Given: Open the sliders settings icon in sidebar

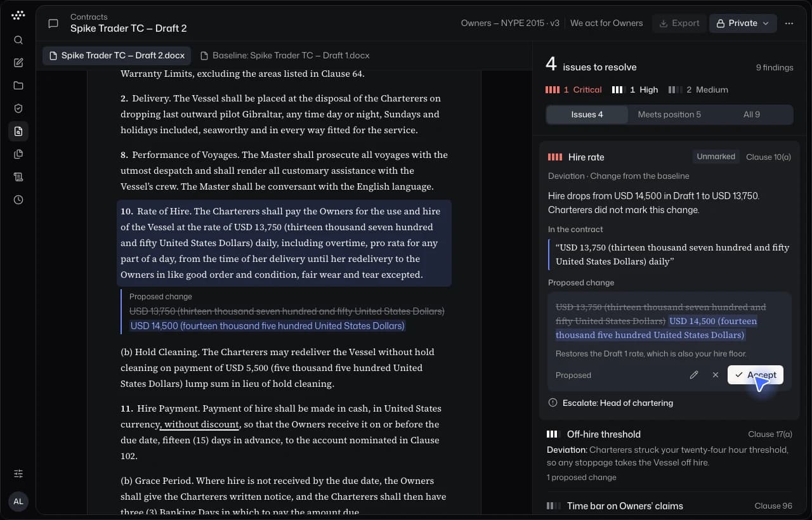Looking at the screenshot, I should [x=18, y=474].
